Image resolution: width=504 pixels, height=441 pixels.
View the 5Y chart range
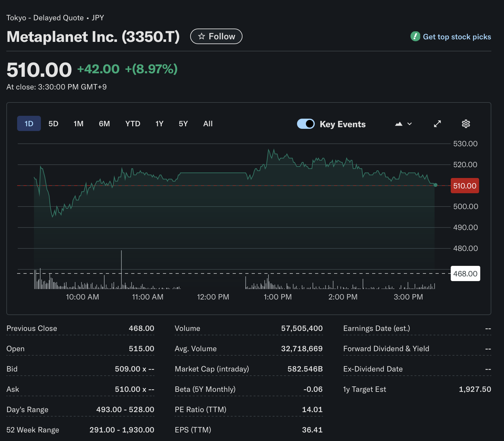pos(183,124)
